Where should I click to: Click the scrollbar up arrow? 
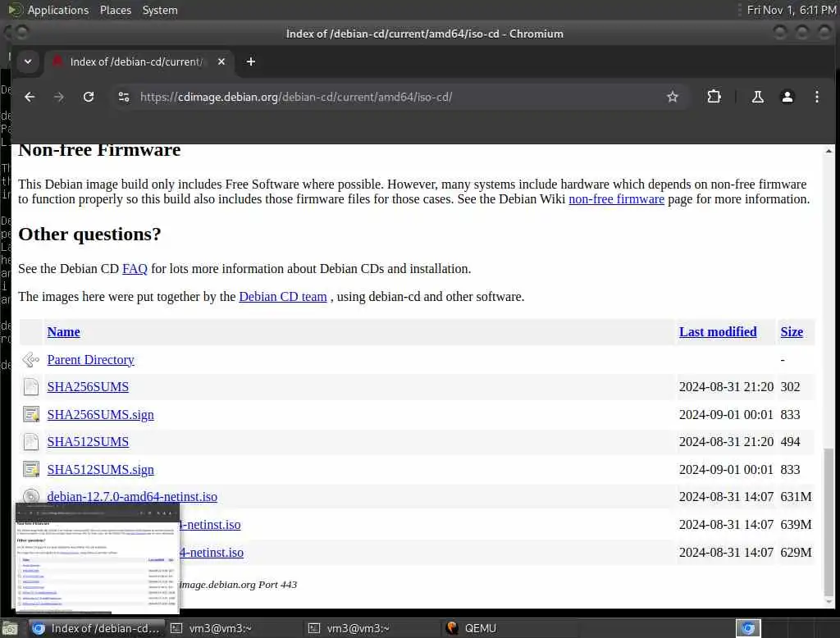829,151
